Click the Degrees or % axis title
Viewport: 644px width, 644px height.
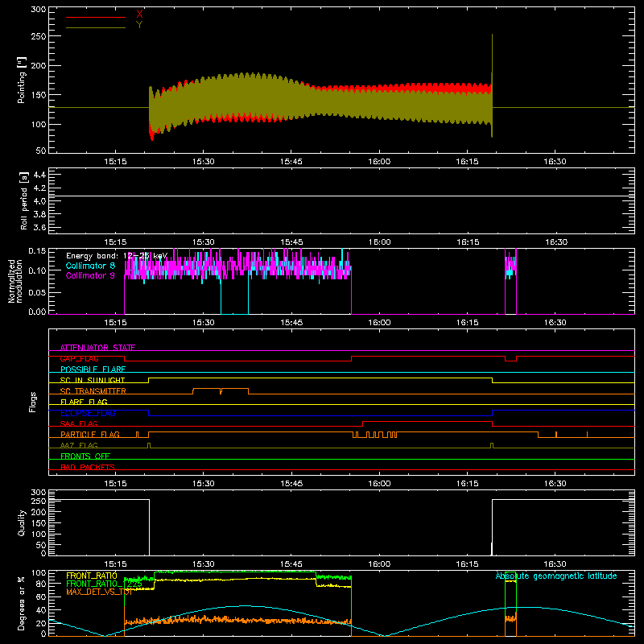(x=22, y=603)
